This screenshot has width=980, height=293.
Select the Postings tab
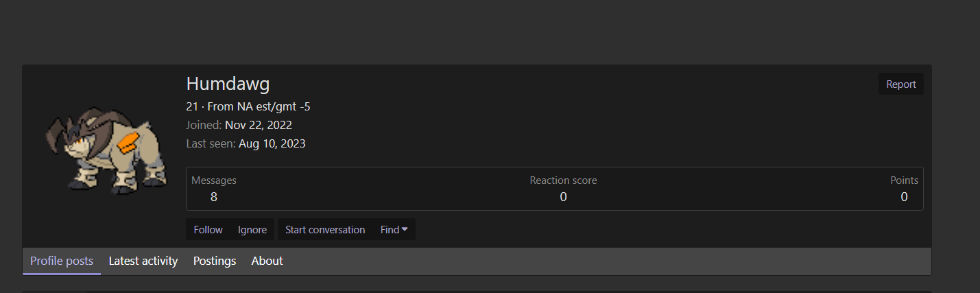(215, 261)
